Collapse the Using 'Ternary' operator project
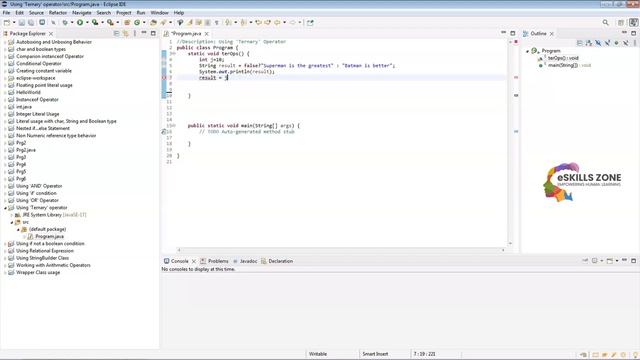Screen dimensions: 640x360 click(x=5, y=208)
